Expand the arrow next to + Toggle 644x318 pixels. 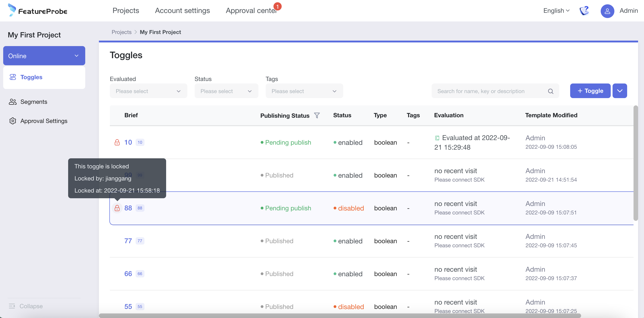[619, 91]
